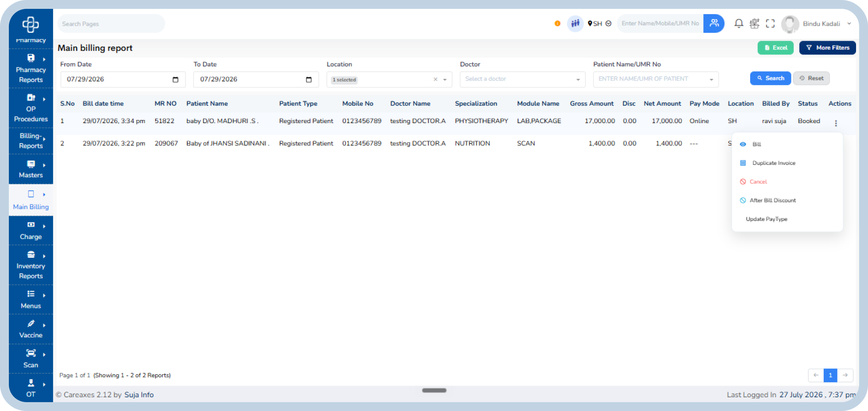Click the orange status dot icon
The height and width of the screenshot is (411, 868).
(x=558, y=23)
